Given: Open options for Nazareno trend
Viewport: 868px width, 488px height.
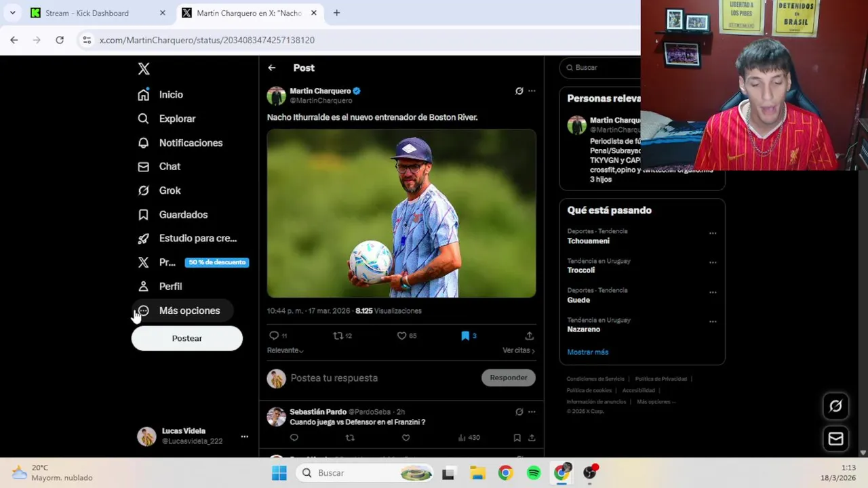Looking at the screenshot, I should pos(713,322).
